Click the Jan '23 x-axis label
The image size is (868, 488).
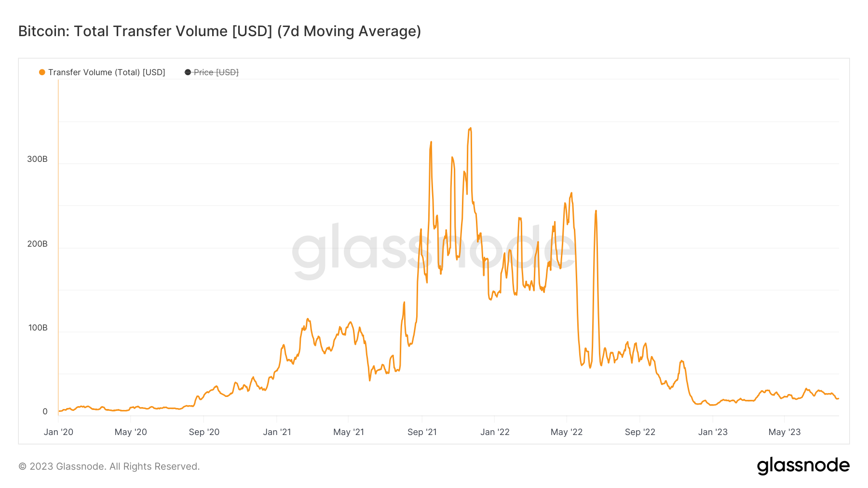713,432
